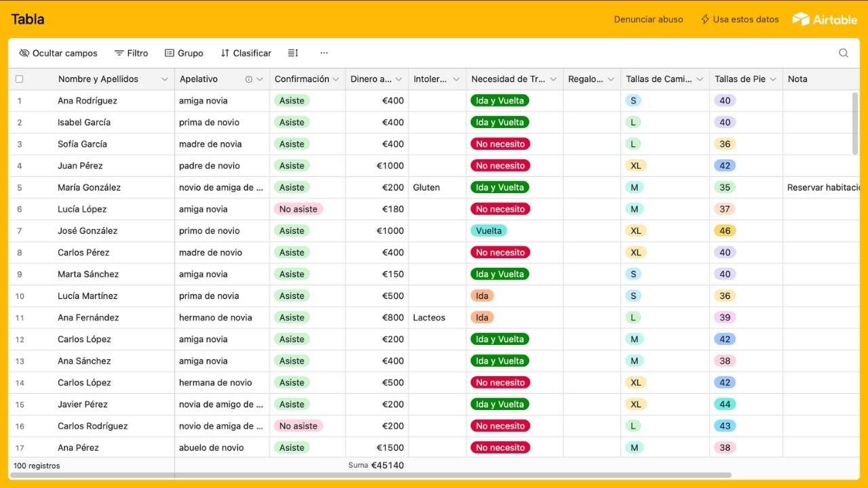The height and width of the screenshot is (488, 868).
Task: Expand Intoler... column dropdown arrow
Action: pyautogui.click(x=456, y=79)
